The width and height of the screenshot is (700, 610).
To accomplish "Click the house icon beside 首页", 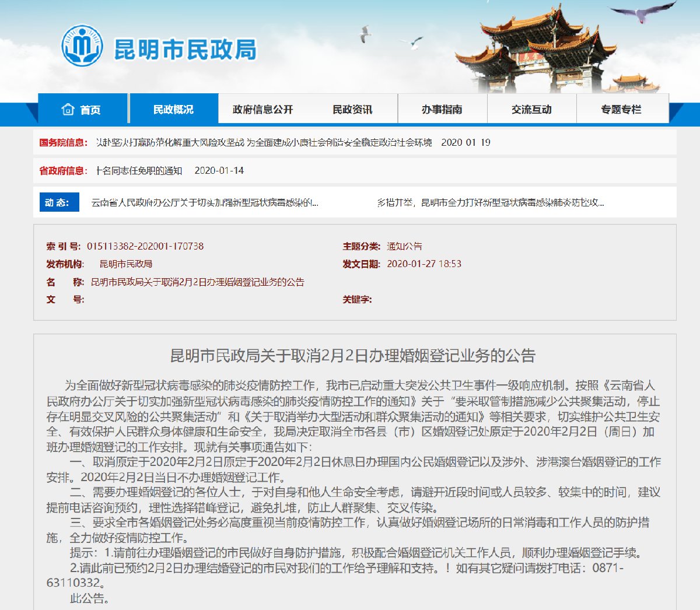I will tap(68, 110).
